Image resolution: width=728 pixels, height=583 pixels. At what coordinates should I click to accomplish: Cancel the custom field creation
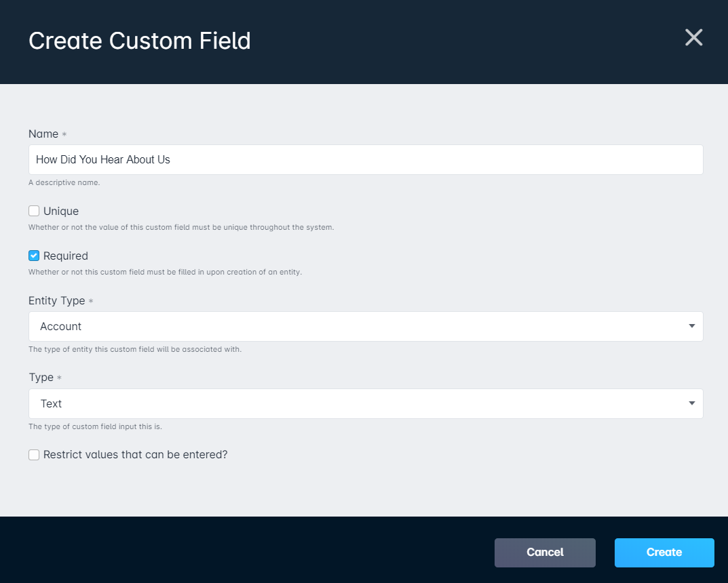(x=545, y=552)
